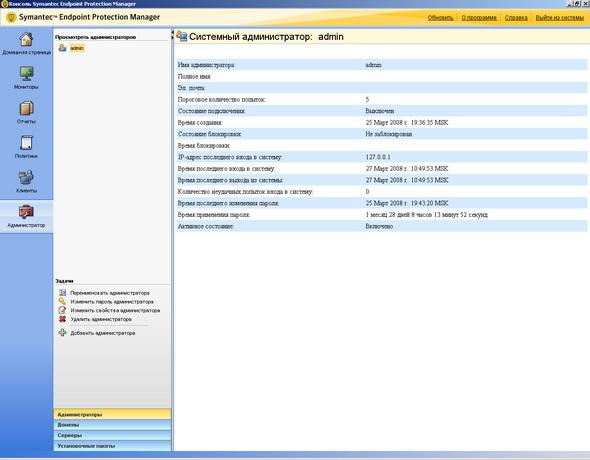Click the change administrator password key icon
Viewport: 590px width, 460px height.
click(62, 301)
